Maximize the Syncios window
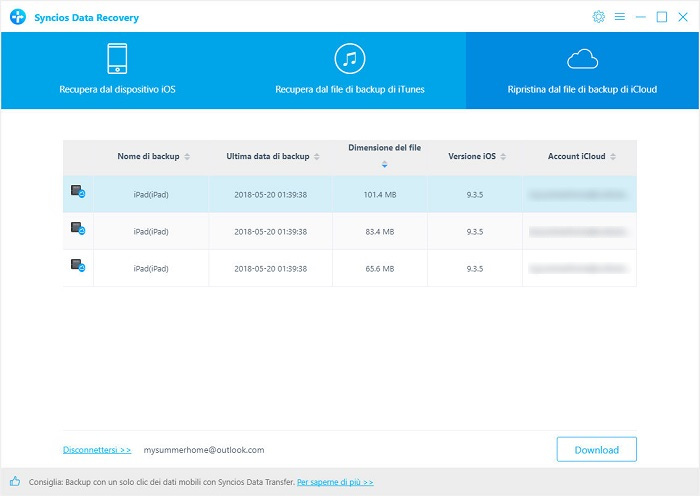700x496 pixels. click(x=662, y=17)
